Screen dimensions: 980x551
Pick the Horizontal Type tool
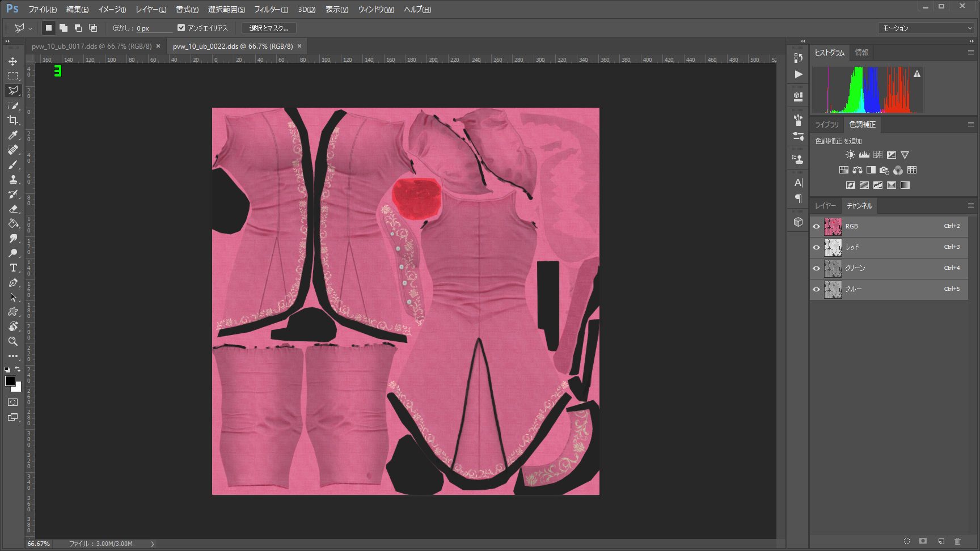coord(12,268)
